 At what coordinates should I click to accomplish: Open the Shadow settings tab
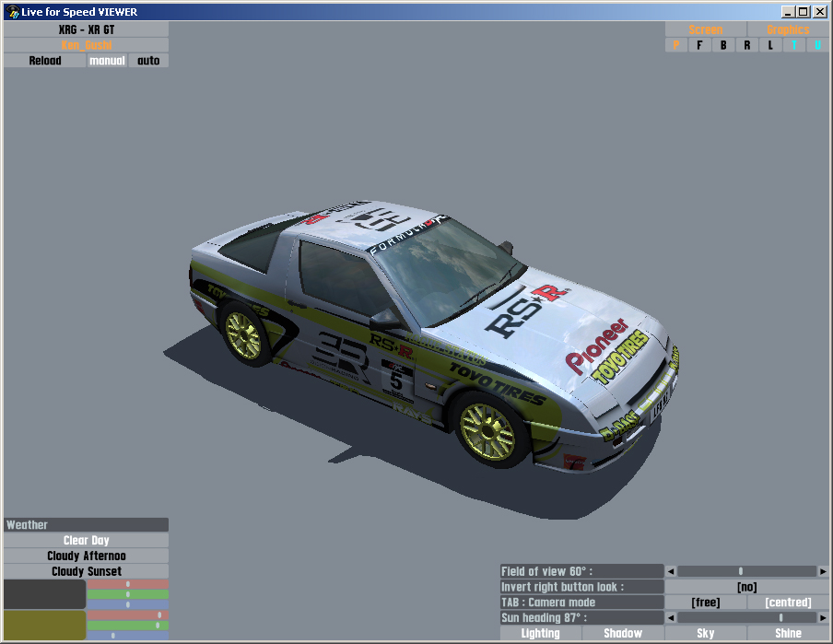pos(623,633)
